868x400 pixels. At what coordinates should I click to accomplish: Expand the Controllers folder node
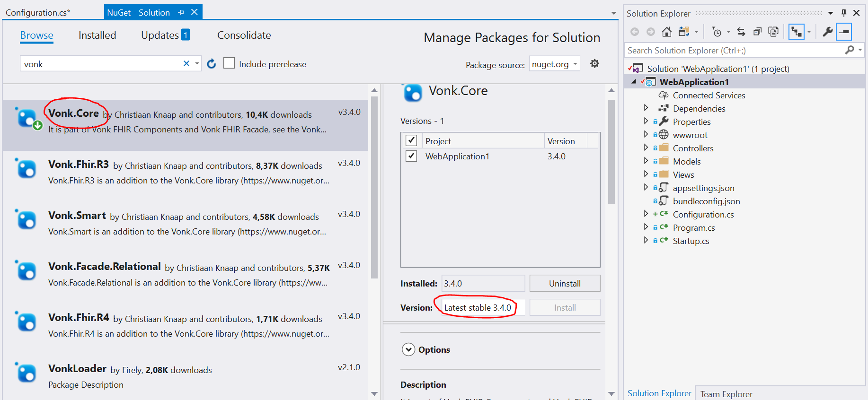(646, 148)
